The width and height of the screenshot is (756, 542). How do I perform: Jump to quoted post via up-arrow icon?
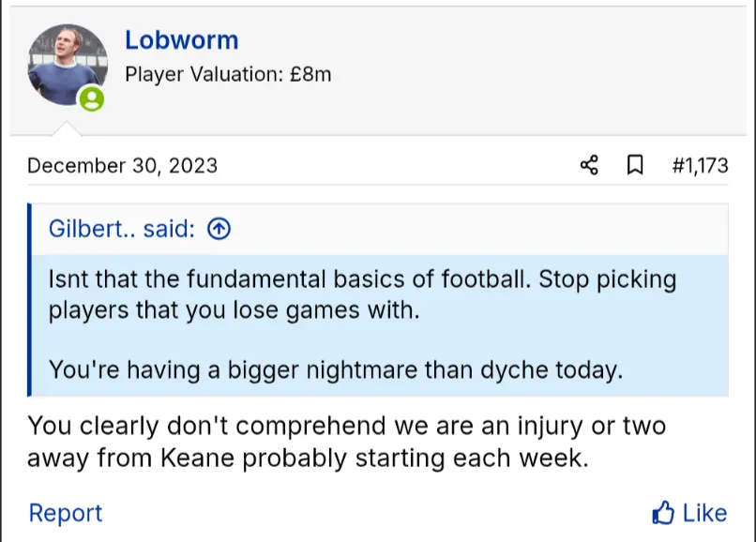[219, 230]
